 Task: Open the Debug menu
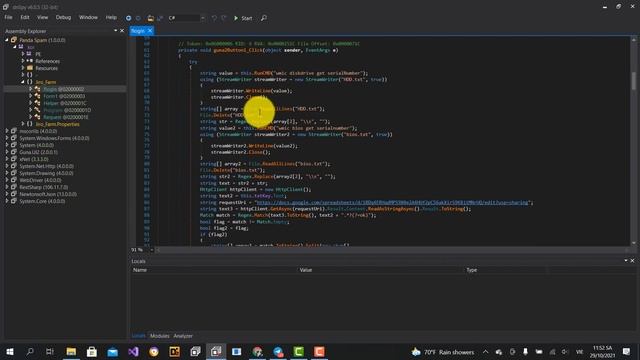coord(63,18)
